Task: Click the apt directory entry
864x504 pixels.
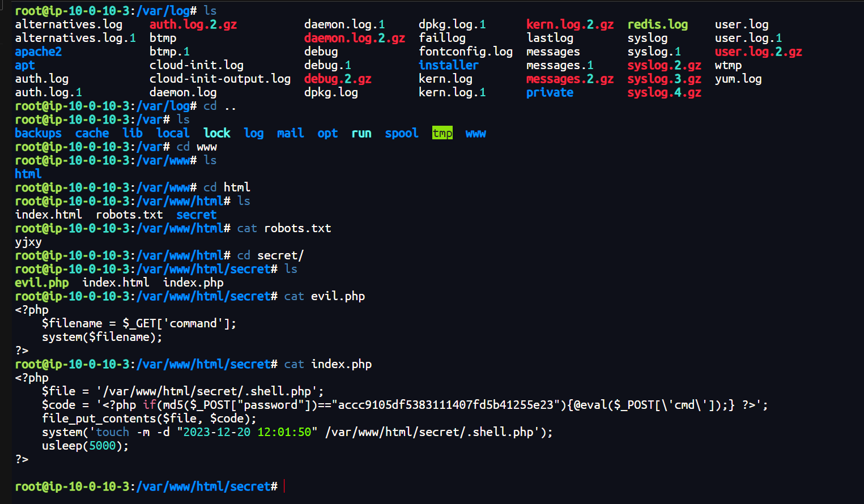Action: point(25,65)
